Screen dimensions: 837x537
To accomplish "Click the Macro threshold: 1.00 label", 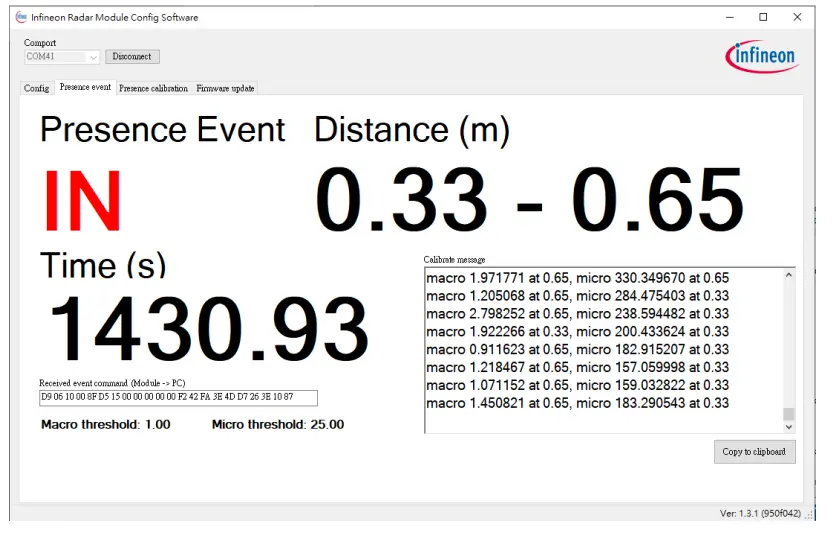I will 106,425.
